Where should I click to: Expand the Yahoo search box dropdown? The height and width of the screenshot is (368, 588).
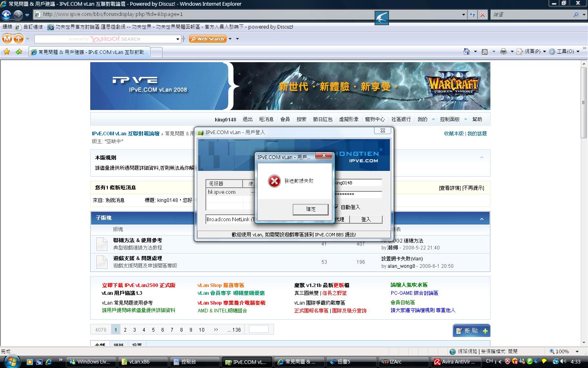point(178,39)
